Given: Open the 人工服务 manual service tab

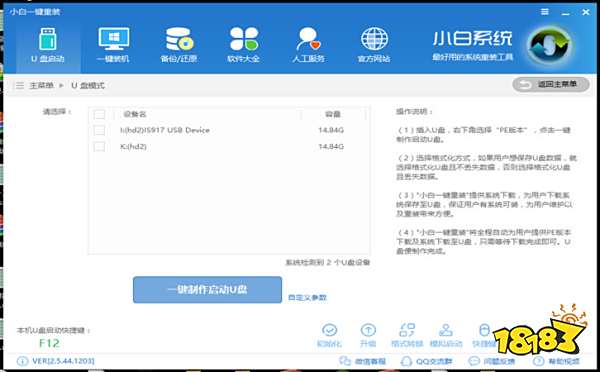Looking at the screenshot, I should [308, 45].
